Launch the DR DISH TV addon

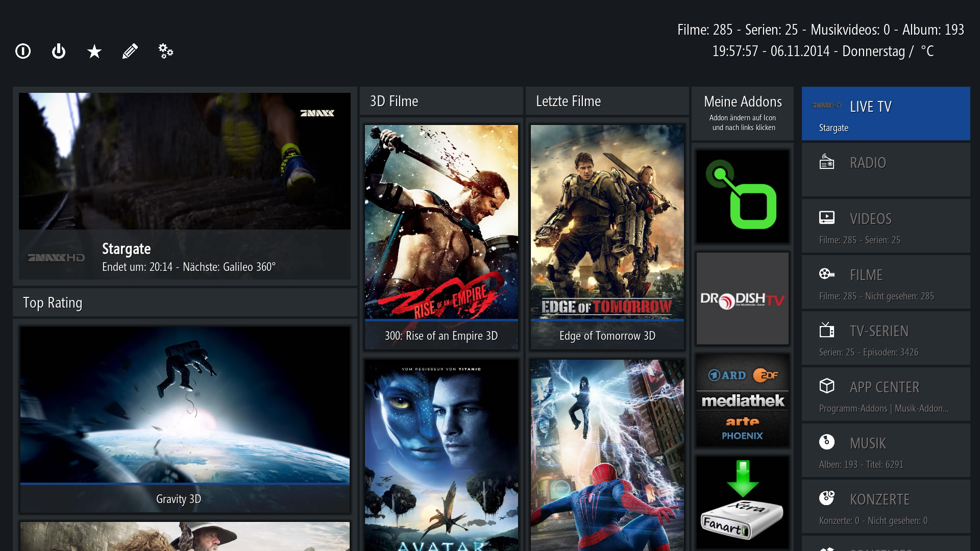point(743,298)
